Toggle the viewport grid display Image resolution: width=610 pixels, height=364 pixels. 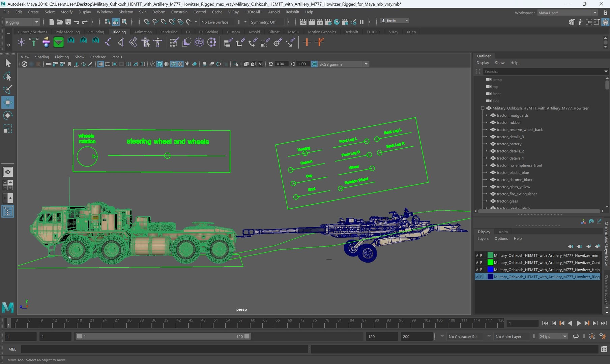coord(100,64)
